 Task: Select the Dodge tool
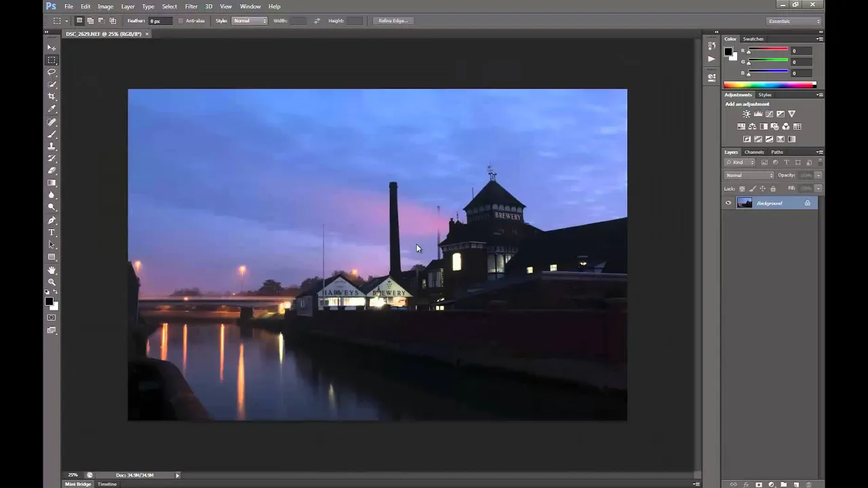(x=52, y=207)
